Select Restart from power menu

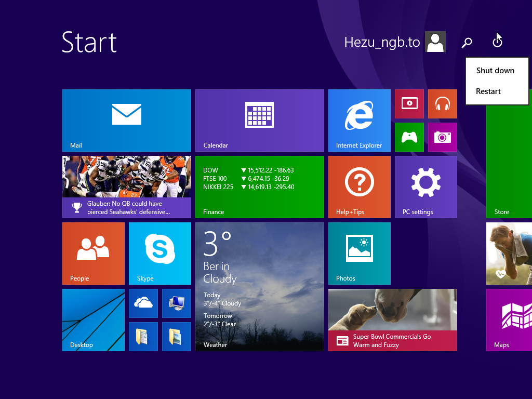tap(488, 91)
